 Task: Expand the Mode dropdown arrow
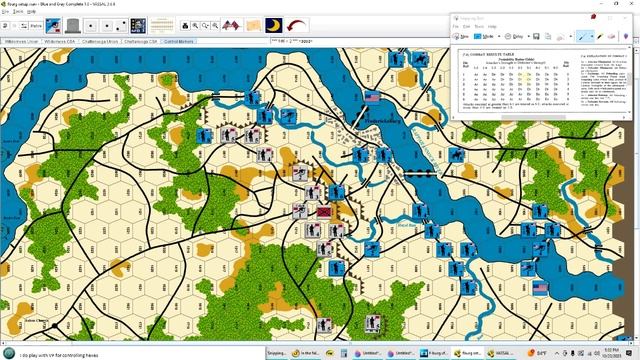pos(499,36)
